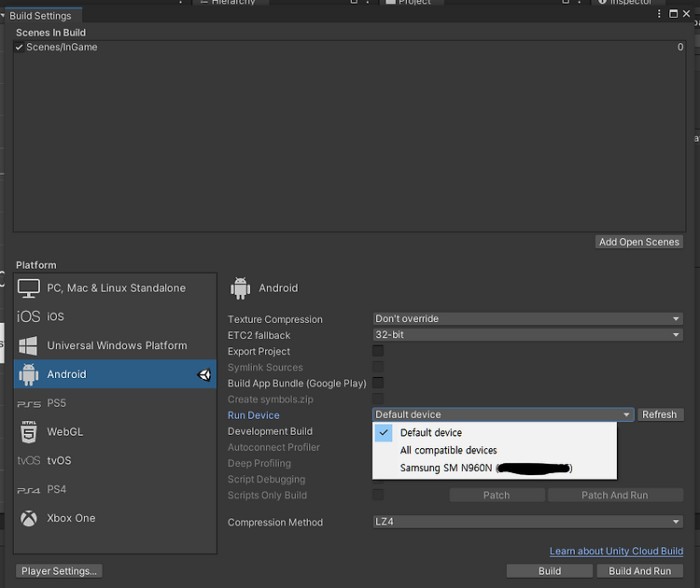Click the PS5 platform logo icon
Image resolution: width=700 pixels, height=588 pixels.
click(29, 403)
